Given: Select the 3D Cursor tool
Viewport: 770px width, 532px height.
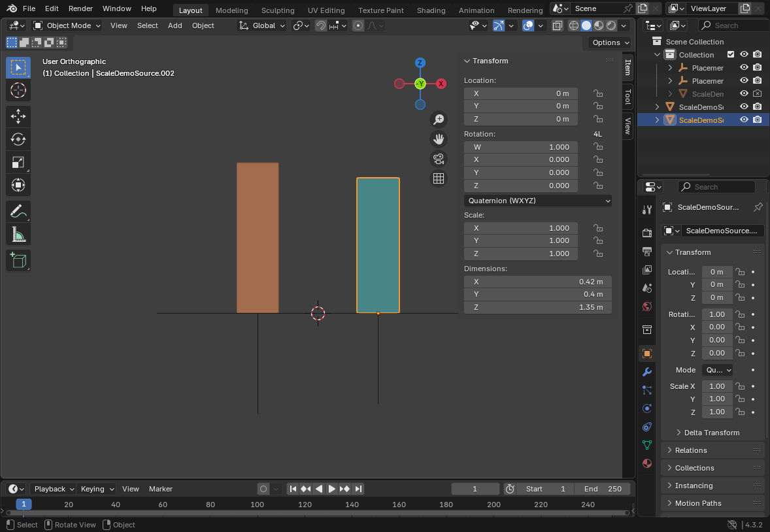Looking at the screenshot, I should tap(18, 90).
